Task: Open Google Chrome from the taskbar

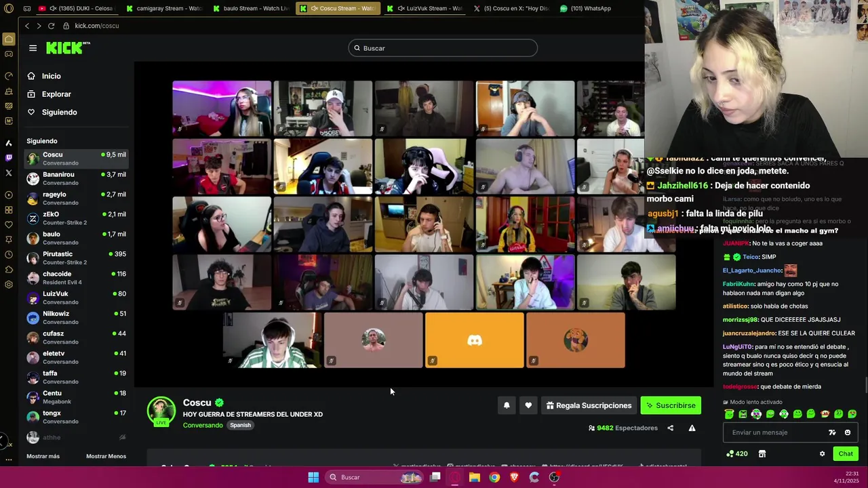Action: [x=494, y=477]
